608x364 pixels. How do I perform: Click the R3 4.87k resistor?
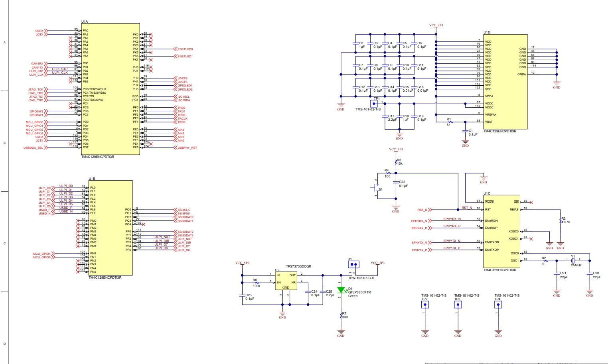561,220
